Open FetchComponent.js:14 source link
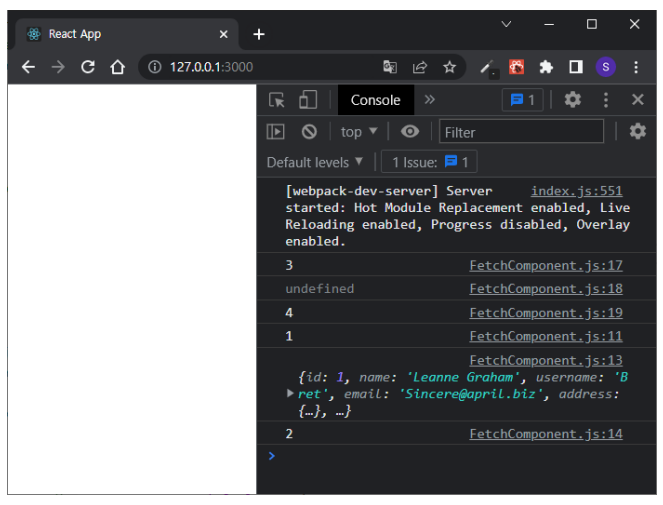The height and width of the screenshot is (505, 663). pos(546,434)
